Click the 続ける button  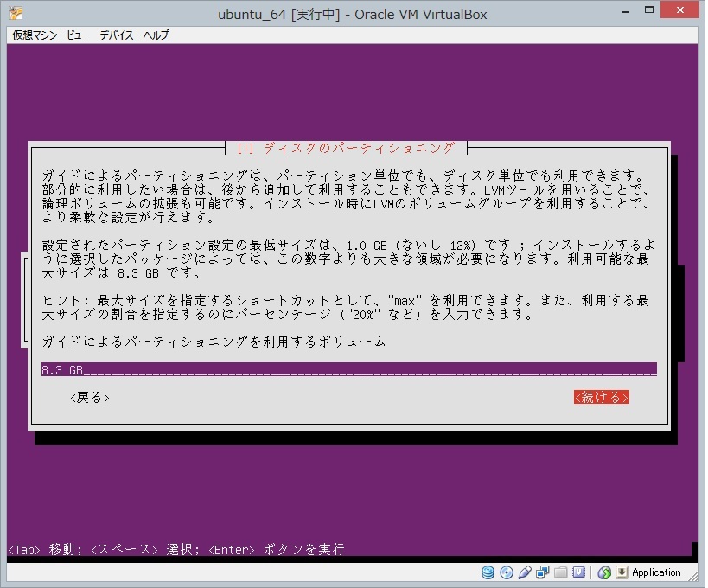[602, 398]
